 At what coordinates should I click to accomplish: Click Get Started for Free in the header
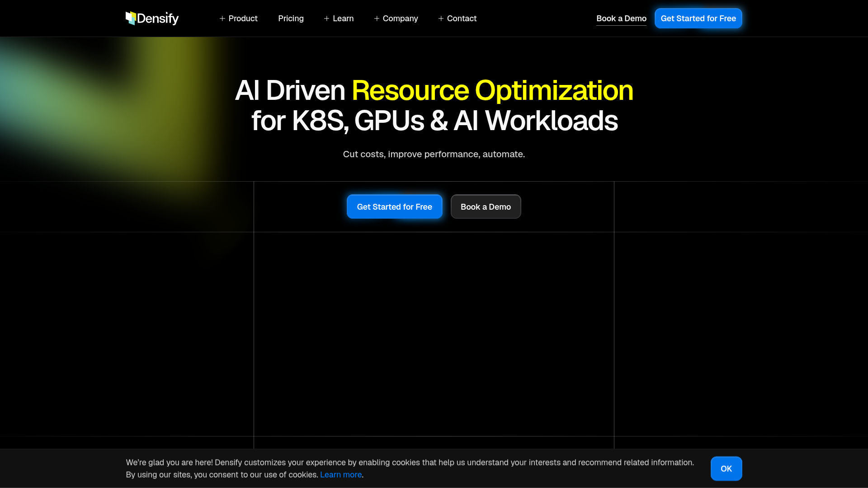(698, 18)
